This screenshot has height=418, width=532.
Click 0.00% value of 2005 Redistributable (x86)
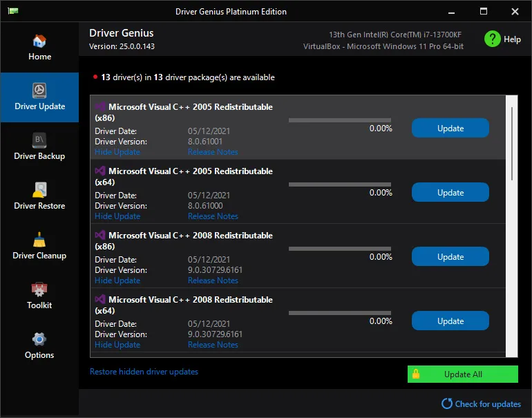(381, 129)
